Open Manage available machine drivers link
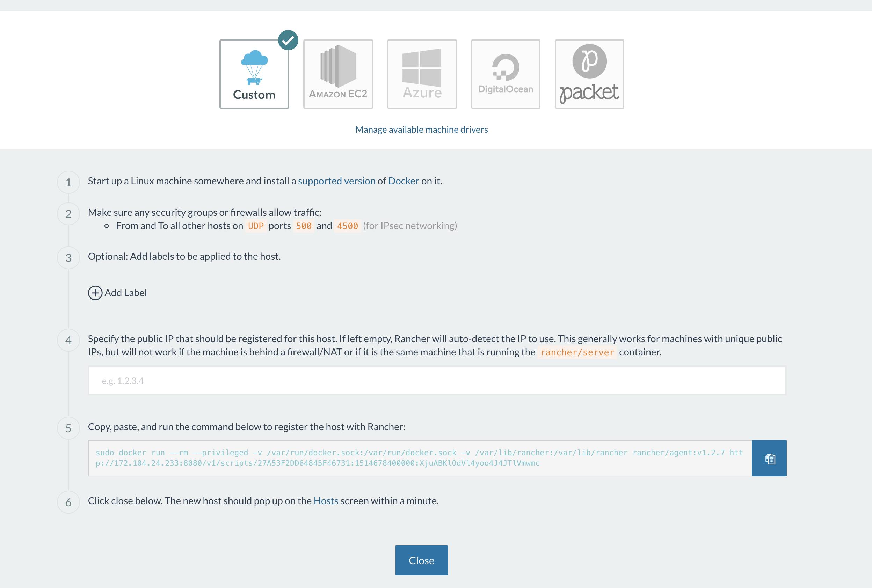872x588 pixels. 421,130
